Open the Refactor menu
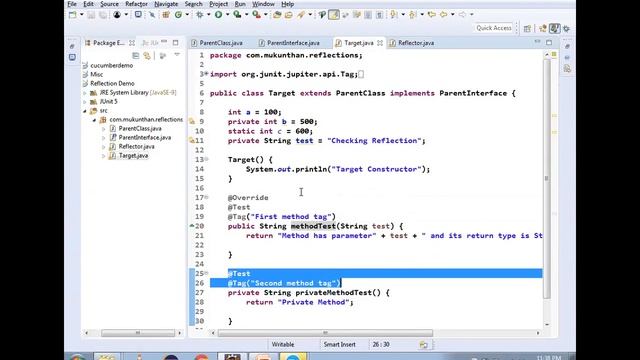This screenshot has height=360, width=640. 136,4
